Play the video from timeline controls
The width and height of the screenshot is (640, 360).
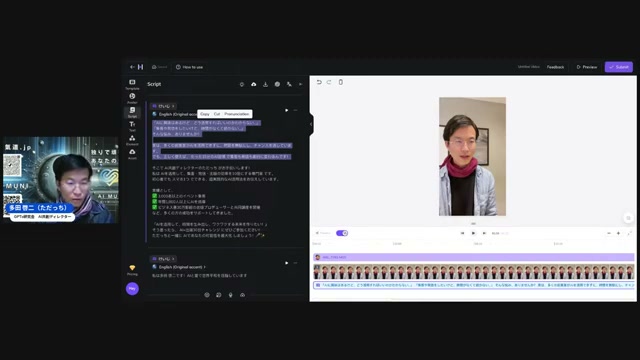pos(473,233)
